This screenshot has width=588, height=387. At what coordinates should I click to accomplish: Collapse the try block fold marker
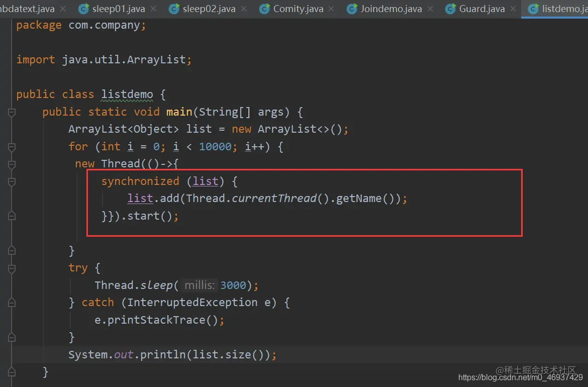pyautogui.click(x=12, y=268)
